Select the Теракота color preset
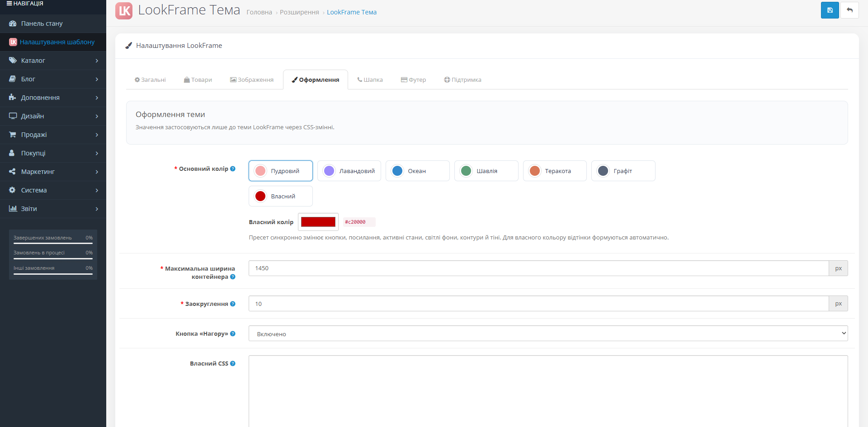This screenshot has width=868, height=427. [x=555, y=171]
